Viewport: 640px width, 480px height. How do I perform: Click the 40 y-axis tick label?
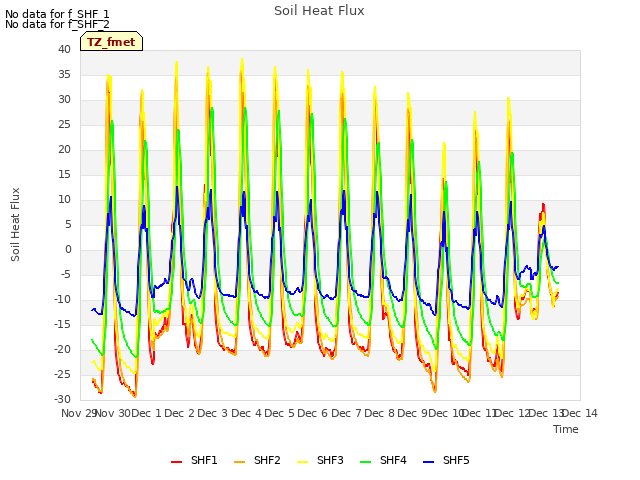pyautogui.click(x=64, y=50)
